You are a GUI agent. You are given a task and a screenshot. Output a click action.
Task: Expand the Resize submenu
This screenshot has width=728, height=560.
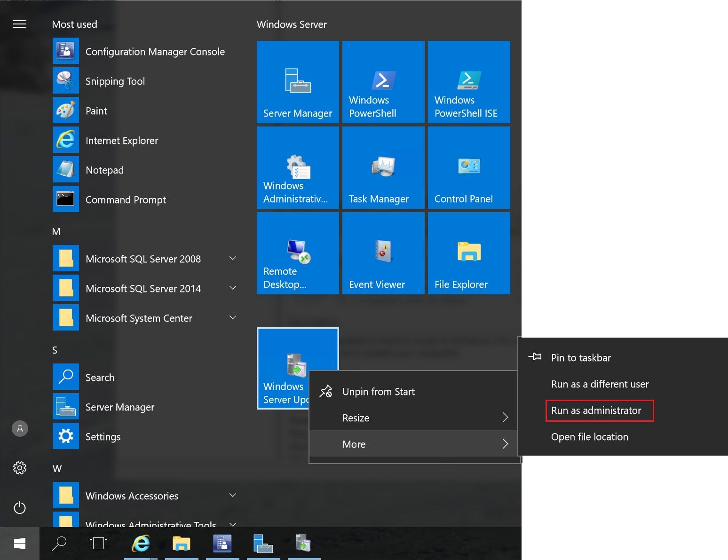coord(414,418)
